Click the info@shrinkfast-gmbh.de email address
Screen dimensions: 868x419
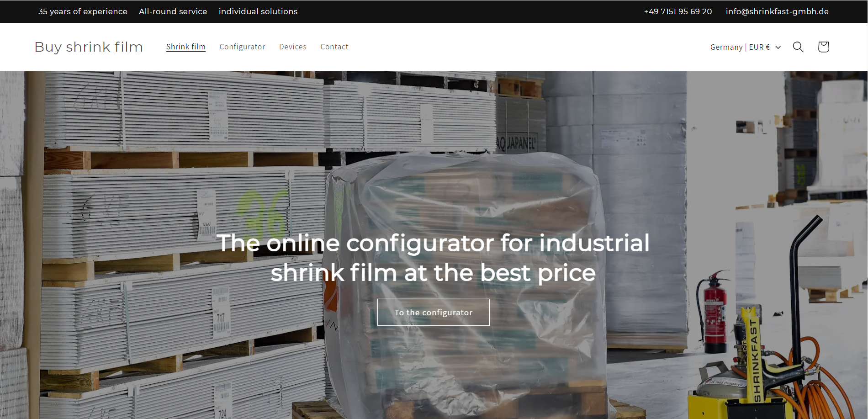pos(777,11)
